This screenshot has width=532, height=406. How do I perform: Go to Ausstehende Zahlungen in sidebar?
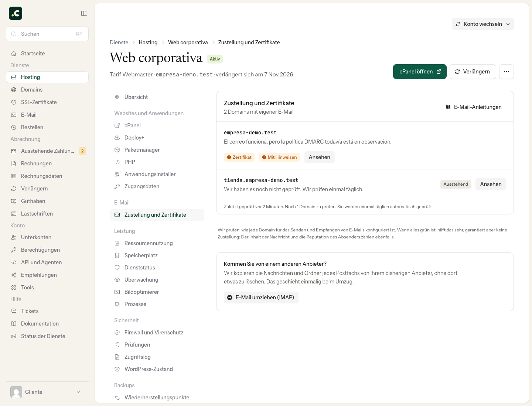pyautogui.click(x=47, y=151)
